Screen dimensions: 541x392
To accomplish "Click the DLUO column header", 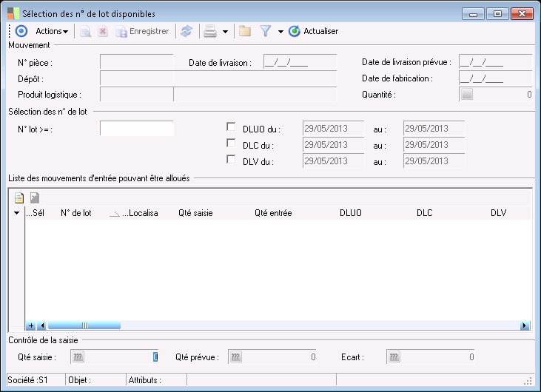I will [x=351, y=213].
